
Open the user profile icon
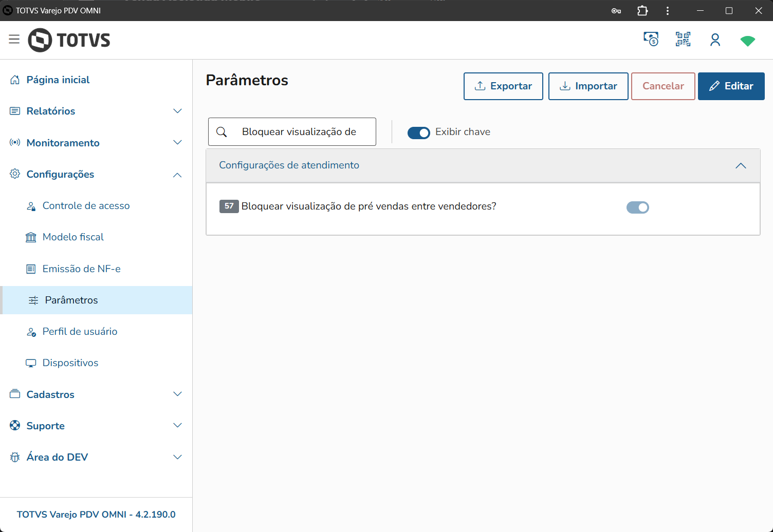click(715, 40)
